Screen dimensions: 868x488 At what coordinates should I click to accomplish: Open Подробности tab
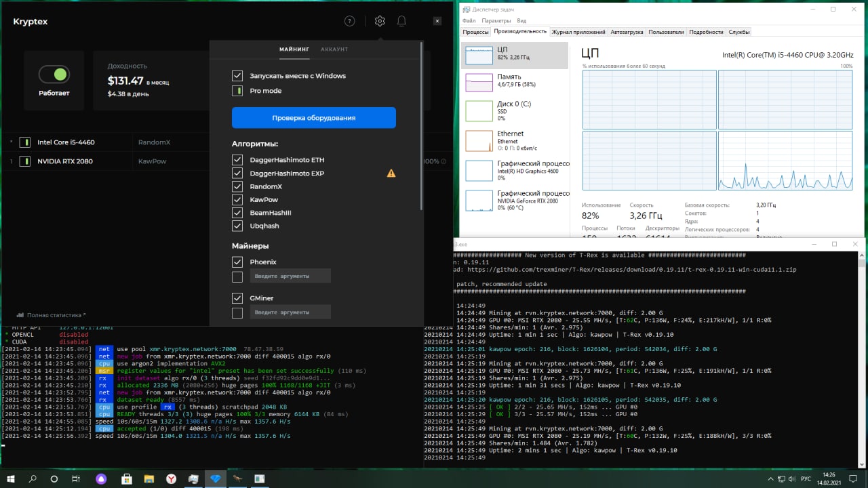[707, 32]
